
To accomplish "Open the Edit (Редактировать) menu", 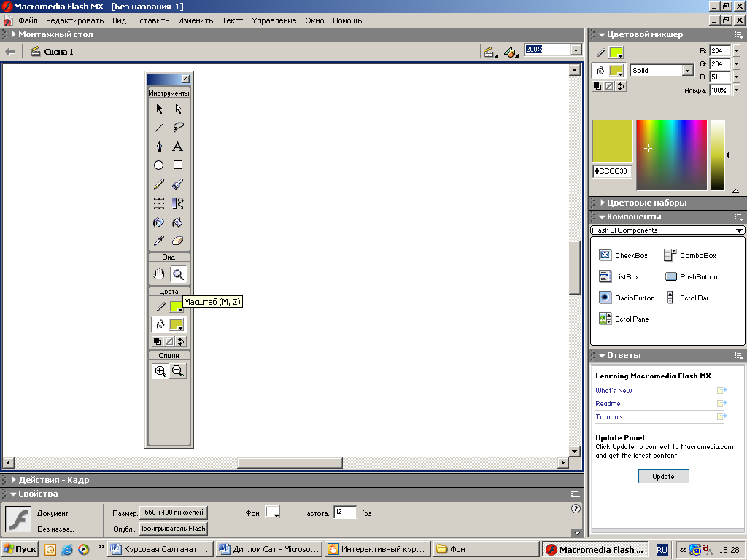I will click(x=75, y=20).
